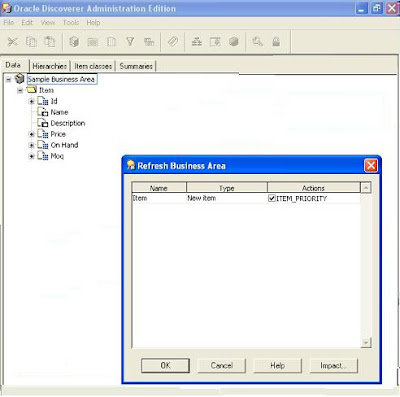
Task: Click the Refresh Business Area dialog title icon
Action: pyautogui.click(x=131, y=165)
